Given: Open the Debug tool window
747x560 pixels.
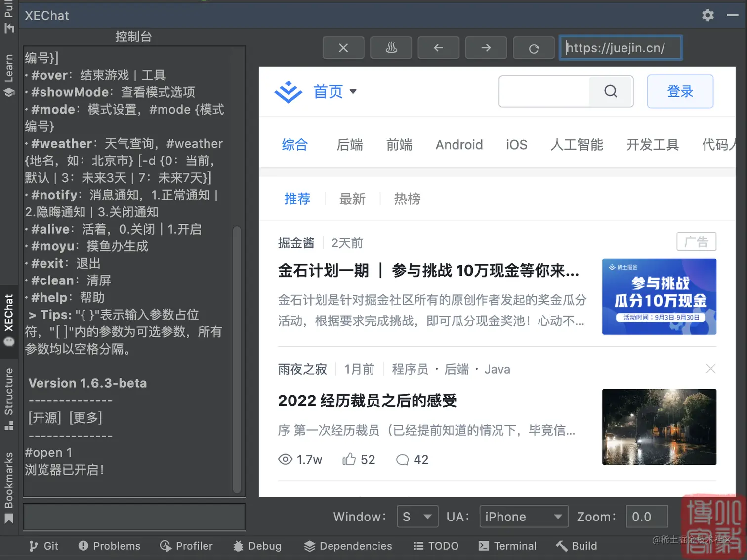Looking at the screenshot, I should click(x=257, y=546).
